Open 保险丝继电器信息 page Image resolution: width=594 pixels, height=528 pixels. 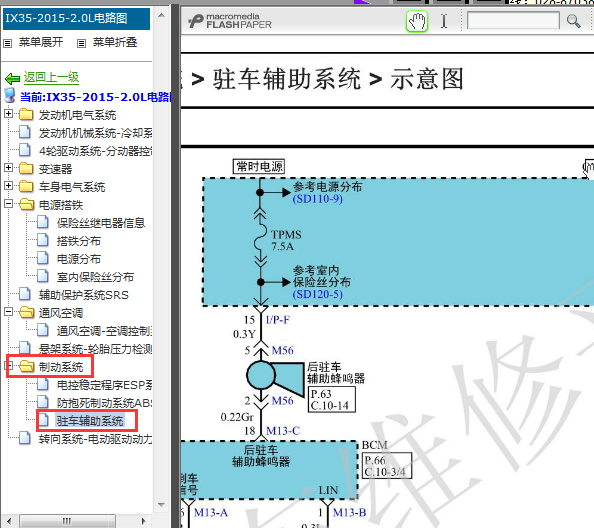(x=101, y=223)
